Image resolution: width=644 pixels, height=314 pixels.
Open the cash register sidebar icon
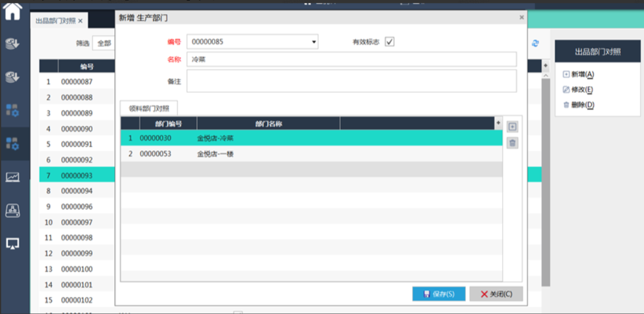(x=13, y=210)
